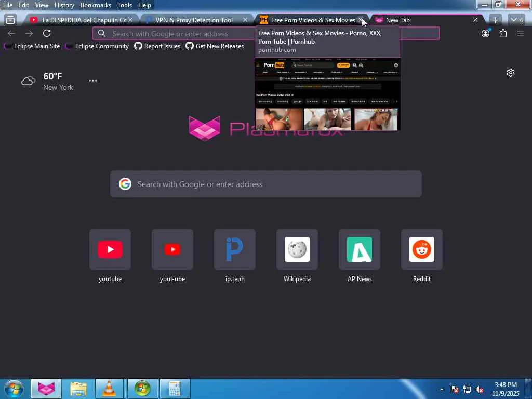This screenshot has width=532, height=399.
Task: Open the Help menu
Action: tap(144, 5)
